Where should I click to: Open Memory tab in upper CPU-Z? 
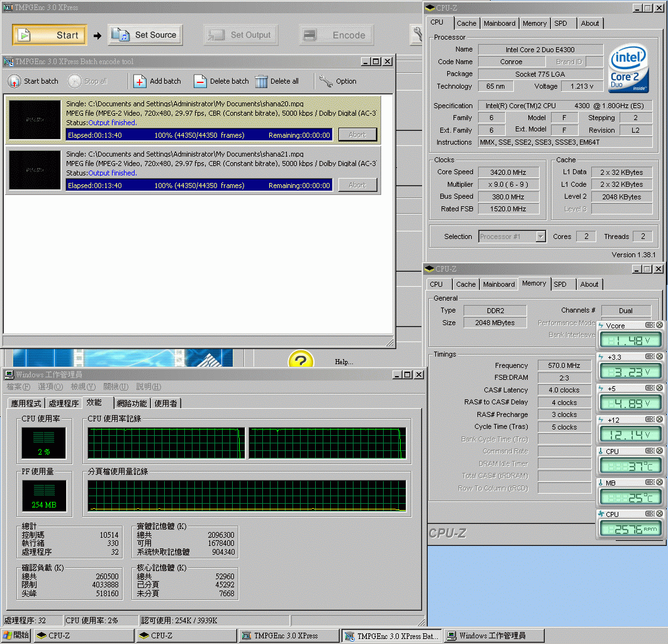[x=534, y=23]
